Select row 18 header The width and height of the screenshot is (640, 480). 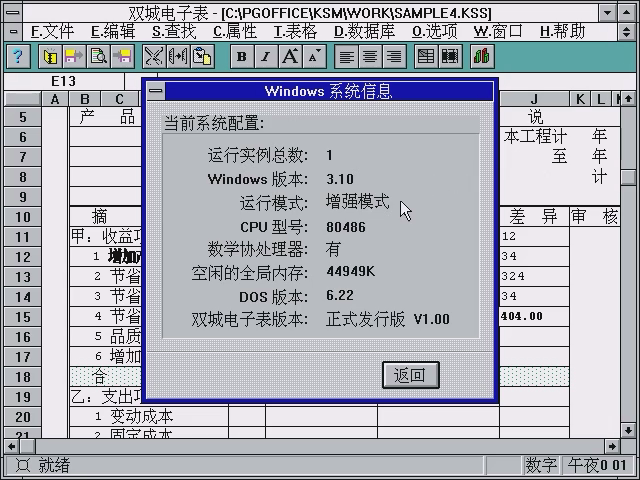[23, 377]
